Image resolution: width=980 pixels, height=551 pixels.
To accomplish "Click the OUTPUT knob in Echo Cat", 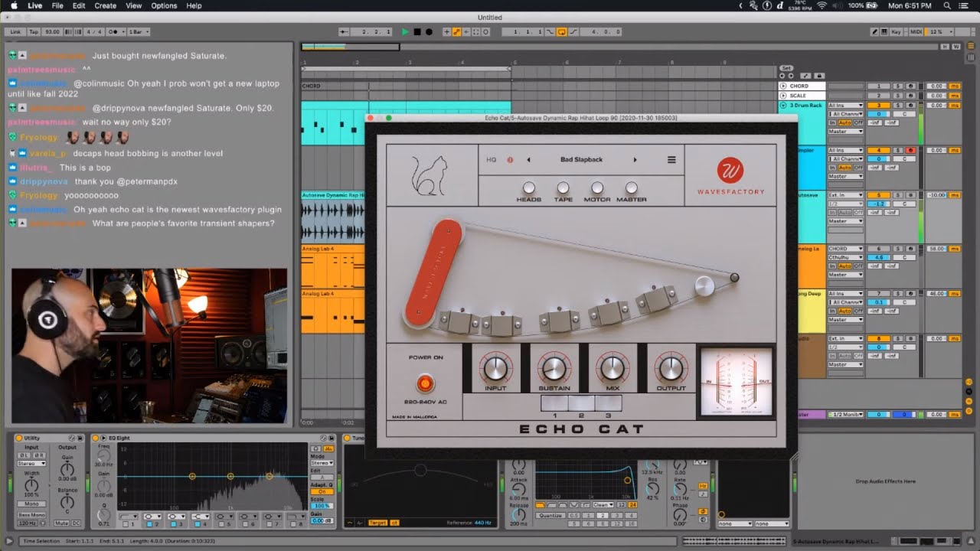I will click(x=671, y=368).
